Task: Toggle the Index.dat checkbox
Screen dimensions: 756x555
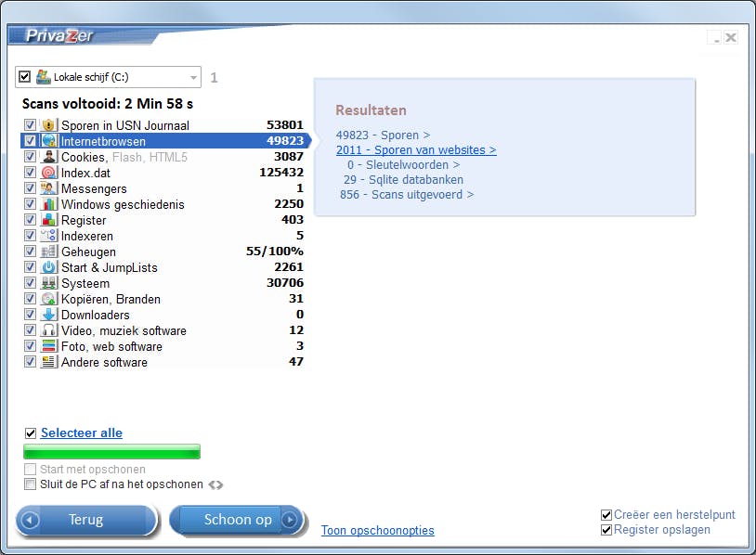Action: tap(30, 173)
